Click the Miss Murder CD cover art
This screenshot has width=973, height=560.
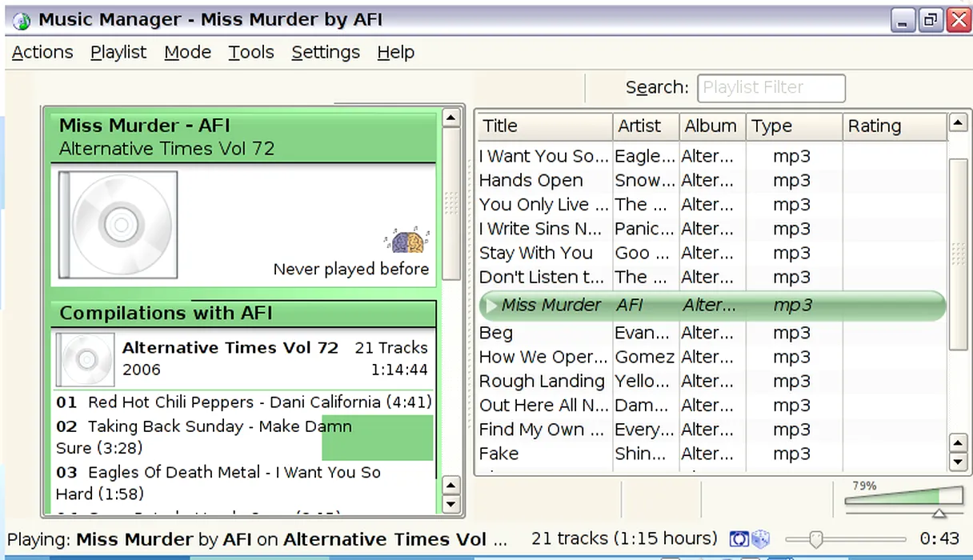[x=118, y=225]
